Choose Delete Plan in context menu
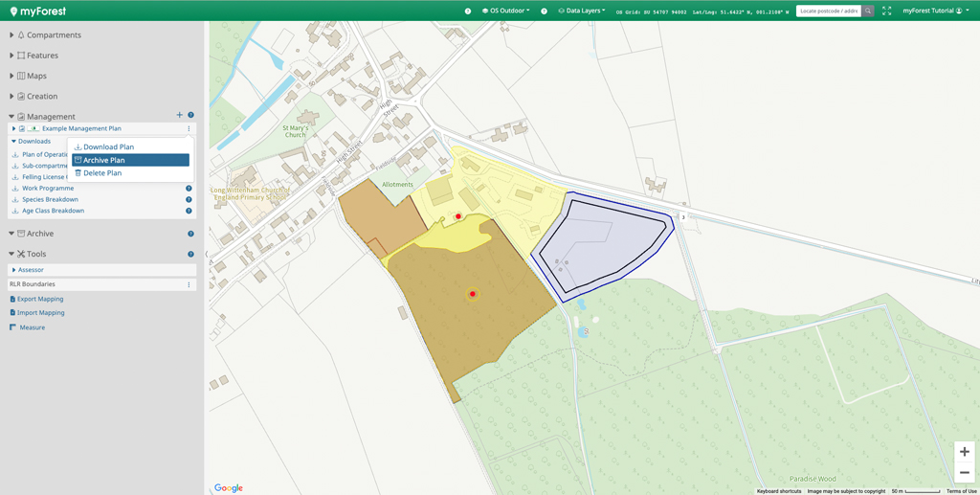The height and width of the screenshot is (495, 980). coord(101,173)
